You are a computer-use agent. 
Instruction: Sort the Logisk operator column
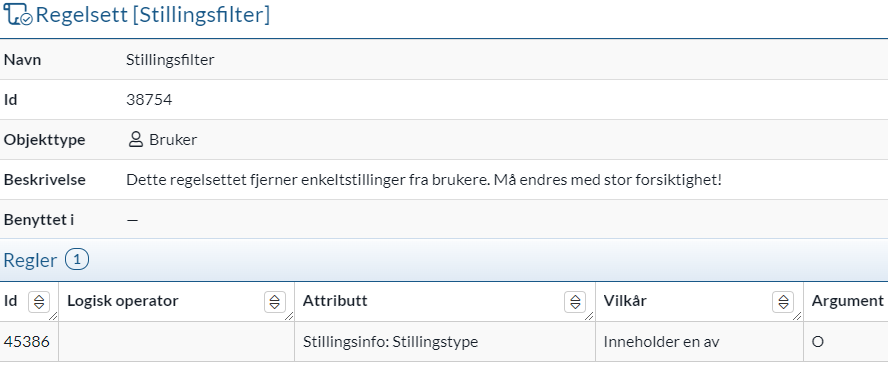275,302
